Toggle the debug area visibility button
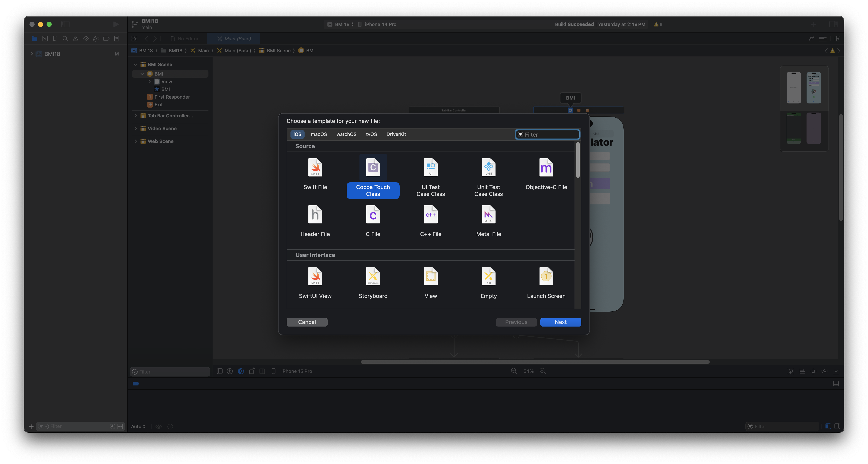The image size is (868, 464). pos(836,384)
